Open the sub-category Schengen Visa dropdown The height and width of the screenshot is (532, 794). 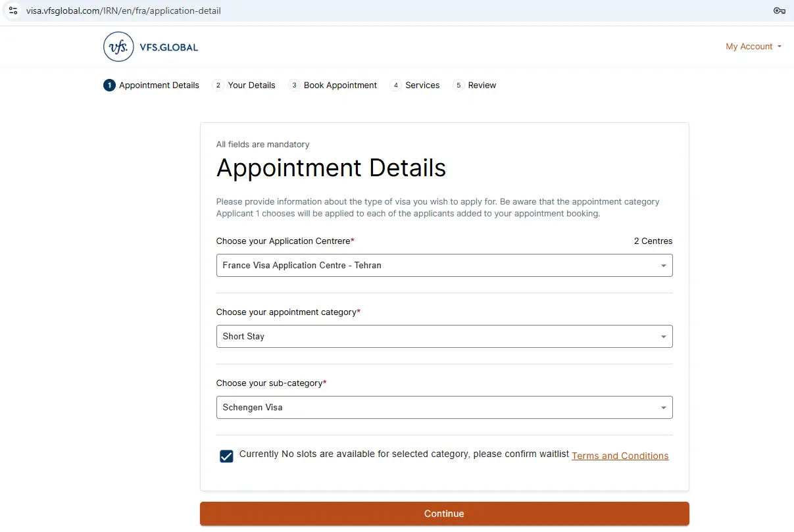[x=444, y=408]
